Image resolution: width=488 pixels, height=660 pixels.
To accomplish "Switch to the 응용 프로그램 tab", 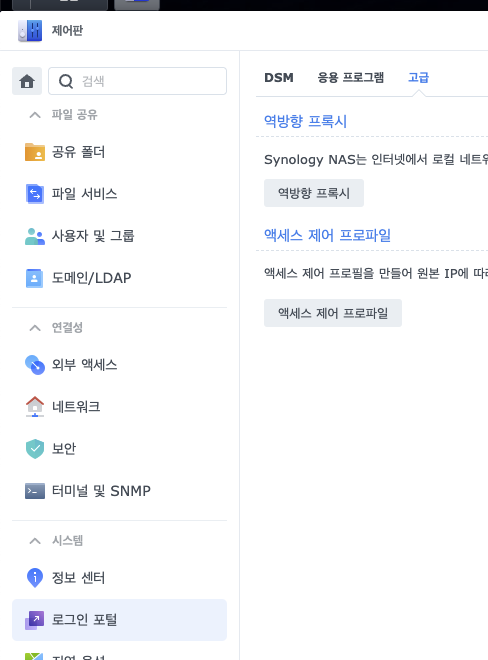I will tap(351, 78).
